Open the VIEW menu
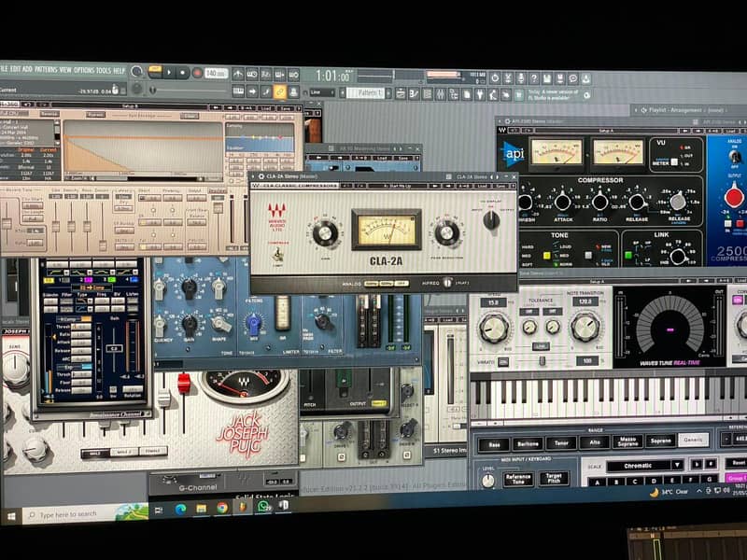Image resolution: width=747 pixels, height=560 pixels. [x=65, y=70]
